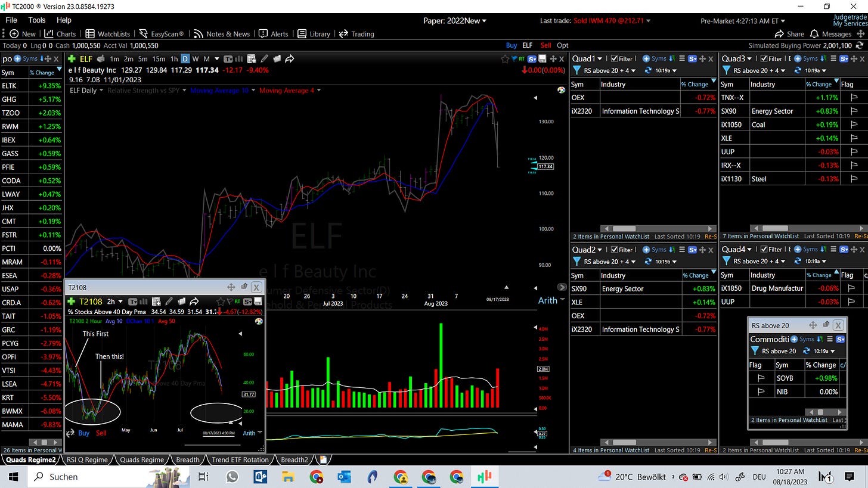The width and height of the screenshot is (868, 488).
Task: Click the horizontal scrollbar in left watchlist
Action: (45, 442)
